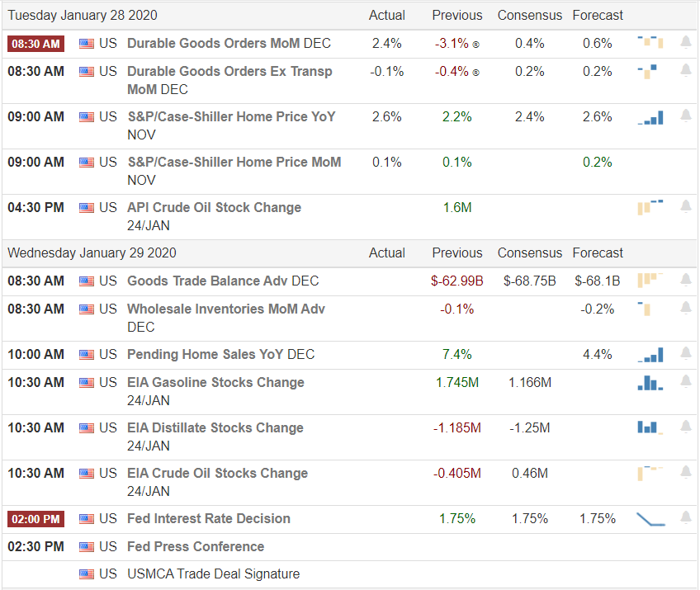Viewport: 700px width, 590px height.
Task: Click the 08:30 AM red time badge
Action: [35, 44]
